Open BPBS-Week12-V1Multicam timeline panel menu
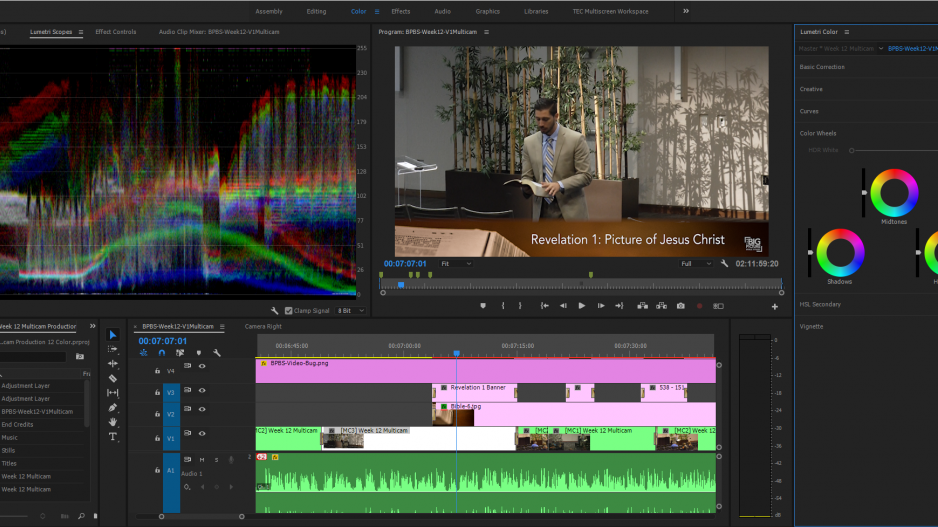This screenshot has width=938, height=527. tap(222, 327)
